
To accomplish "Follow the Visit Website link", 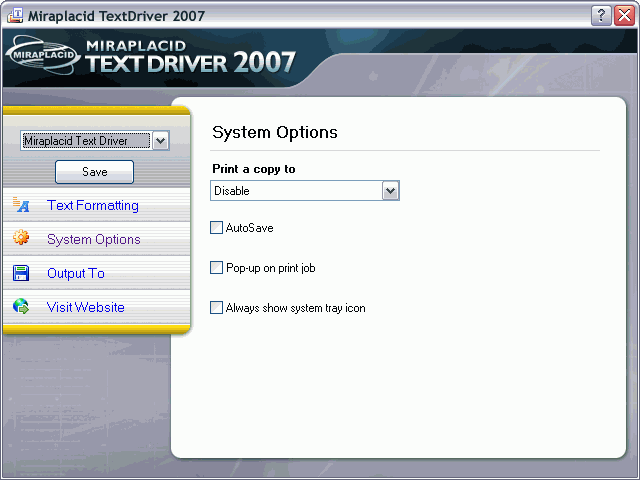I will tap(86, 307).
